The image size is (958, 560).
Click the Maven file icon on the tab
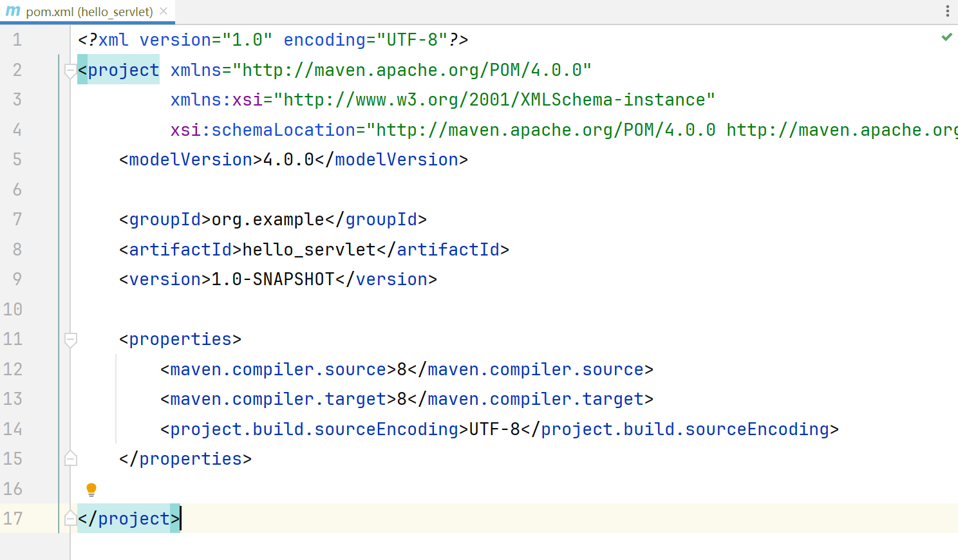(x=13, y=11)
